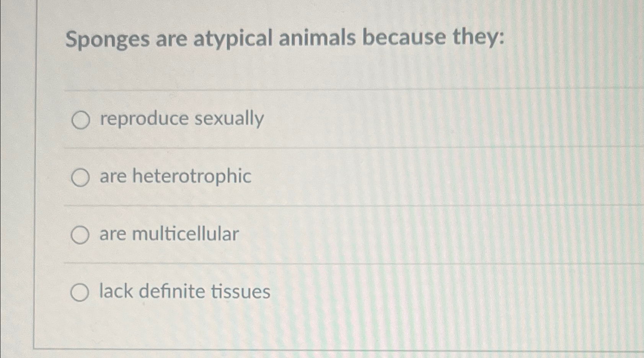This screenshot has height=358, width=644.
Task: Select the 'are multicellular' radio button
Action: (81, 235)
